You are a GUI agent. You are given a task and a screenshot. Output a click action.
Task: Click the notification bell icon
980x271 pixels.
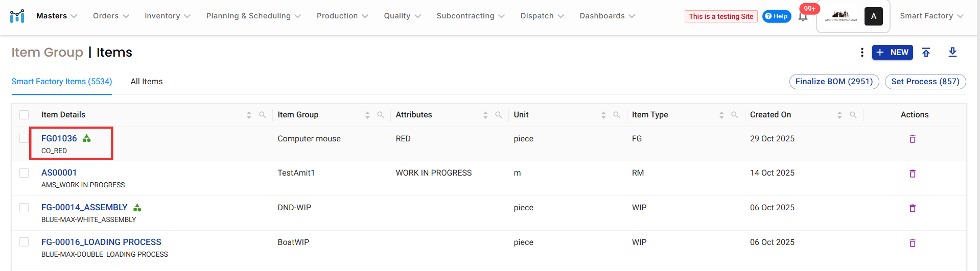coord(803,17)
